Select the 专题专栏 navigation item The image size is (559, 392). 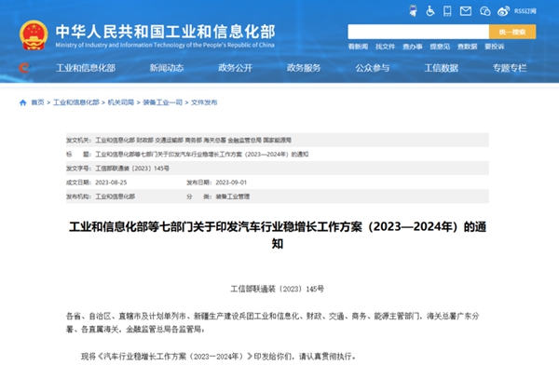coord(510,68)
